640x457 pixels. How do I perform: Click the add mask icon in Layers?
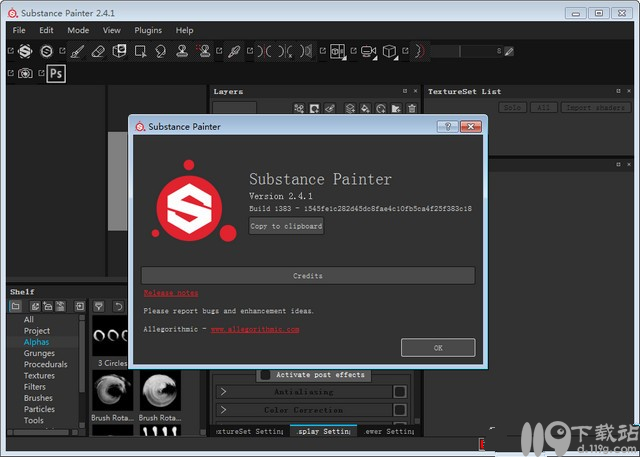tap(314, 108)
